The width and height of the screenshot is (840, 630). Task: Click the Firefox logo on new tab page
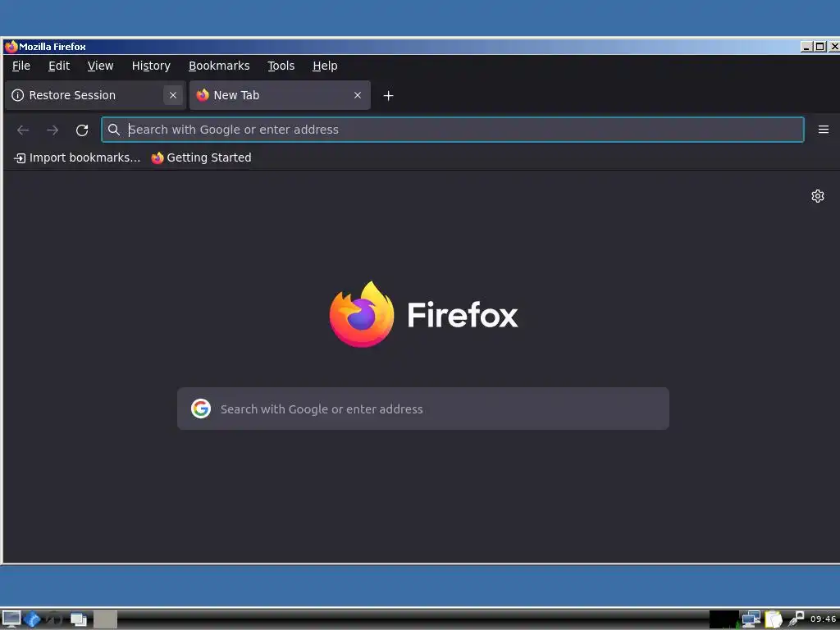tap(362, 314)
